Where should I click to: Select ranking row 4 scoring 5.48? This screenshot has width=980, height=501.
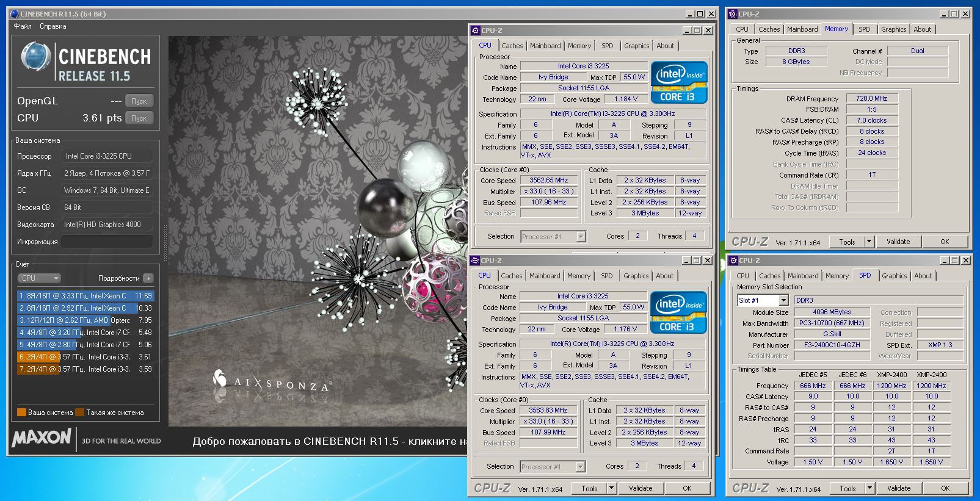click(x=85, y=333)
